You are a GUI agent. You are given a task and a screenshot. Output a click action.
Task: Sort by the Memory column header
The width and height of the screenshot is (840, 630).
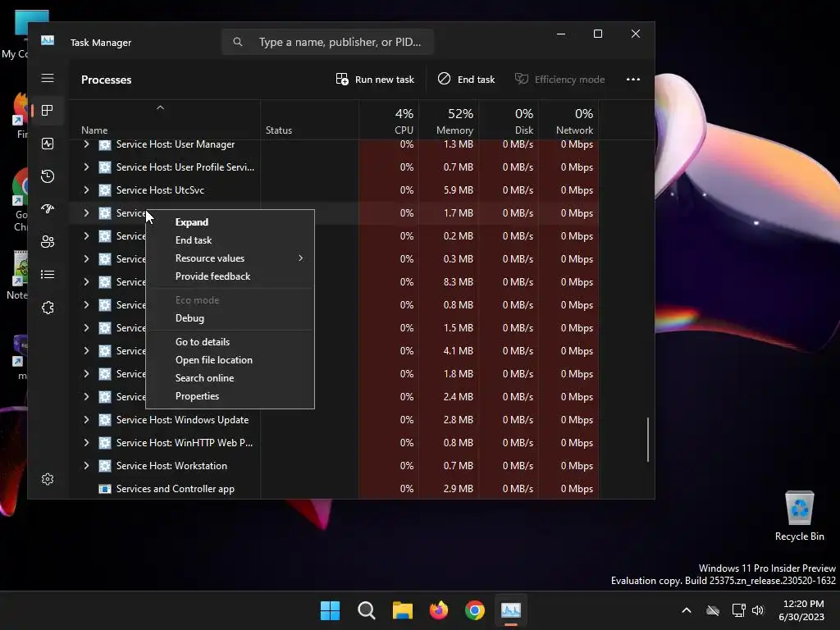449,121
